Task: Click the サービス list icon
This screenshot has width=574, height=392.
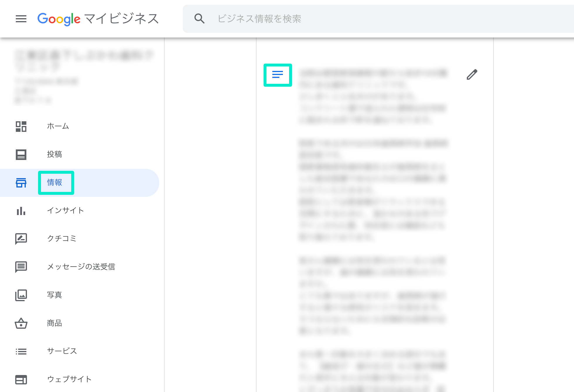Action: pos(21,351)
